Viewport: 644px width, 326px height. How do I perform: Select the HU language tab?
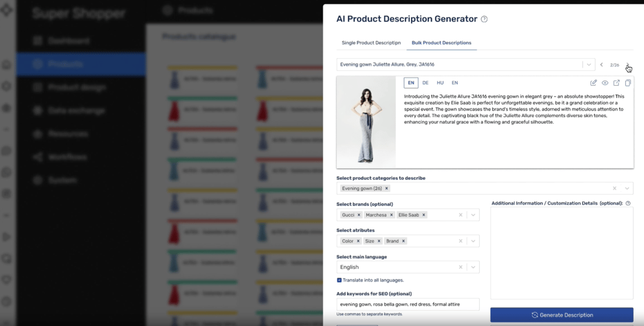pyautogui.click(x=440, y=83)
